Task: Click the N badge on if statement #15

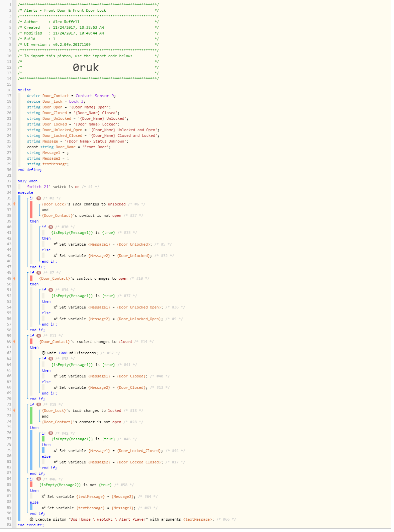Action: tap(39, 405)
